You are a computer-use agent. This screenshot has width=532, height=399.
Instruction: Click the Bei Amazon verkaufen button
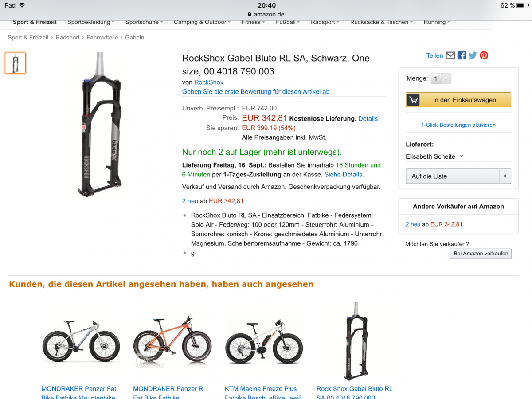(481, 254)
